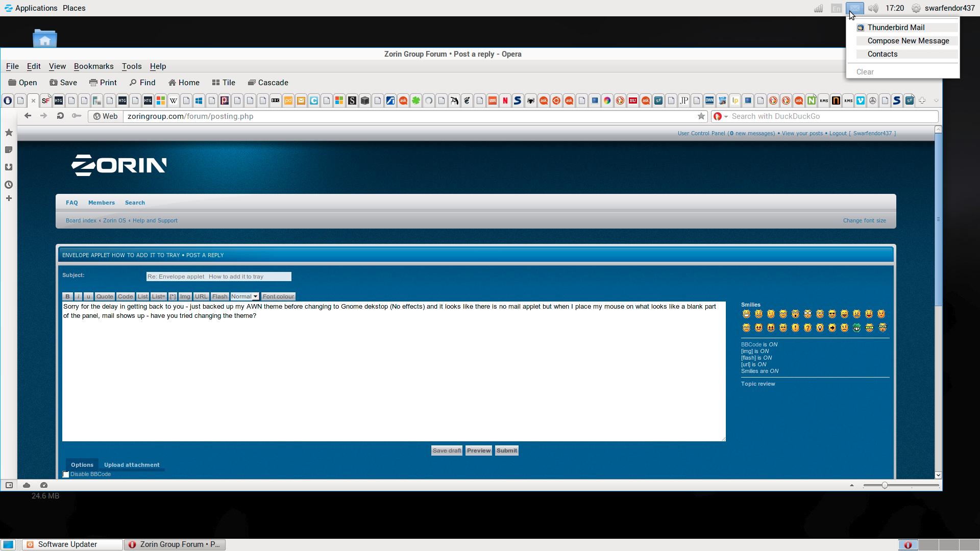Open Software Updater from taskbar
Viewport: 980px width, 551px height.
point(72,544)
